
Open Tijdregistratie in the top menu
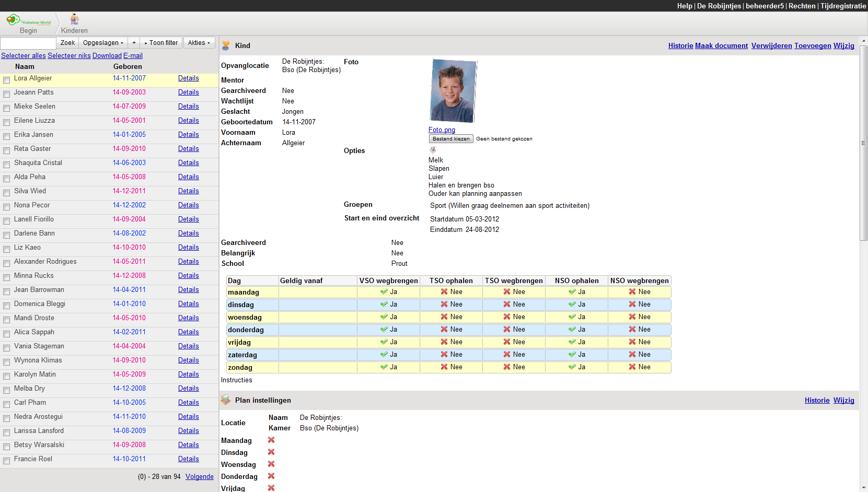click(x=843, y=6)
